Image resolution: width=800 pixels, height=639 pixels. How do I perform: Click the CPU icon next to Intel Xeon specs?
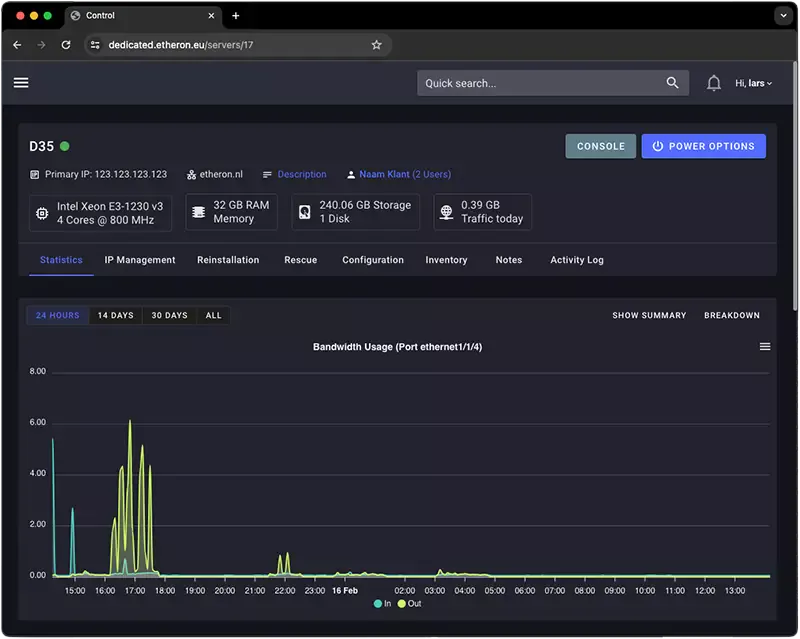click(x=41, y=212)
